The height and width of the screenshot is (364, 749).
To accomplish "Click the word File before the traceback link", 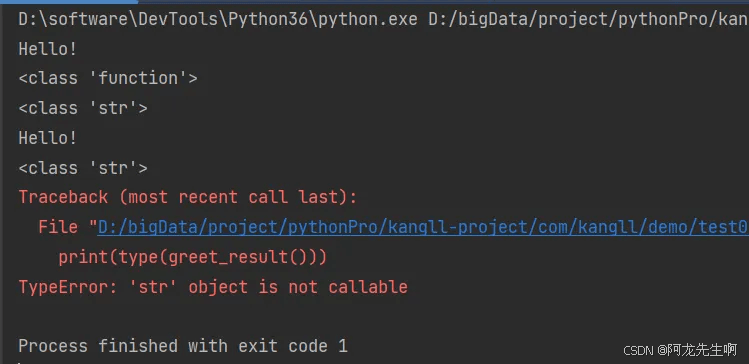I will pos(58,227).
